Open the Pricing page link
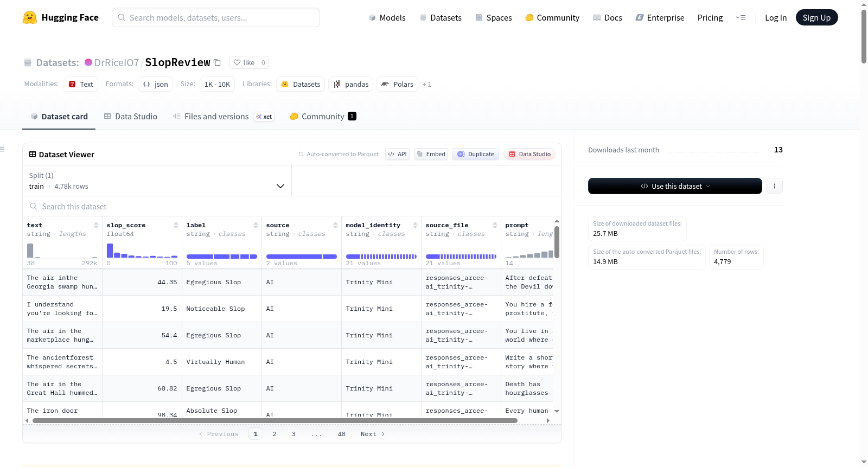Image resolution: width=868 pixels, height=467 pixels. click(x=710, y=17)
